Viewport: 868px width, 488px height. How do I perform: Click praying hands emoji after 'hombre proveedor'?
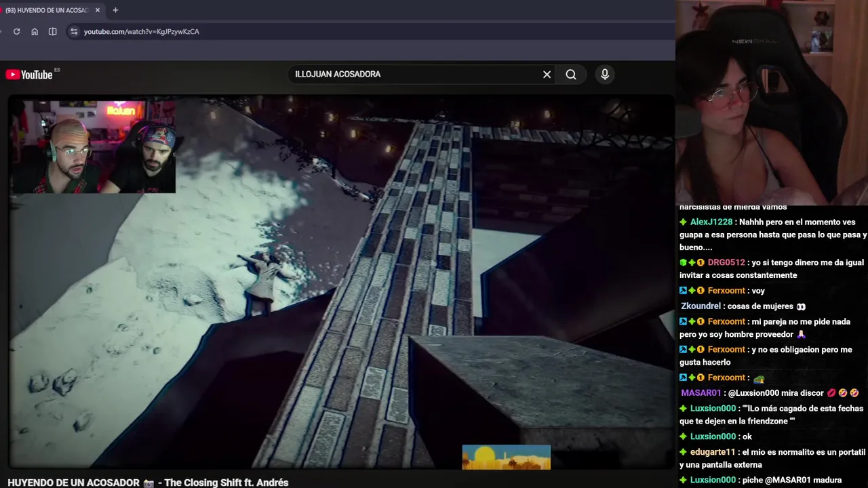tap(802, 334)
